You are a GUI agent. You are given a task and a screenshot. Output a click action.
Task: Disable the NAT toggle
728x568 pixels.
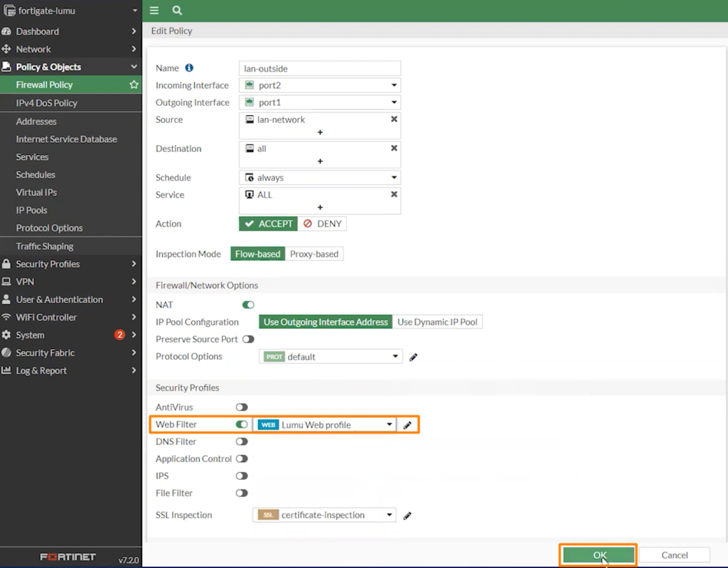pos(248,305)
